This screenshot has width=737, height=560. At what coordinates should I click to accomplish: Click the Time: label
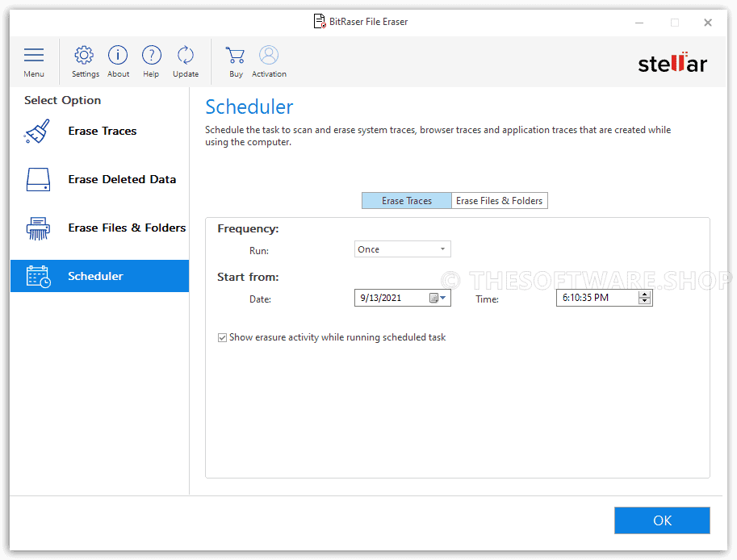(x=487, y=299)
